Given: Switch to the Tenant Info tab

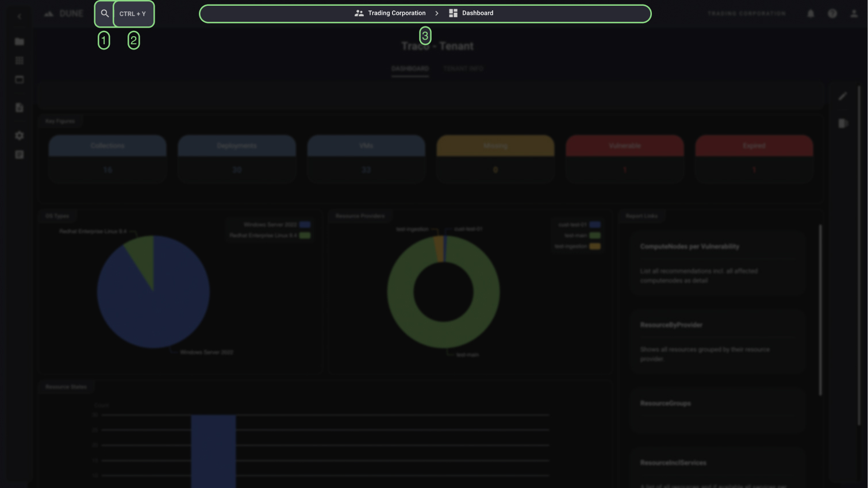Looking at the screenshot, I should 463,68.
